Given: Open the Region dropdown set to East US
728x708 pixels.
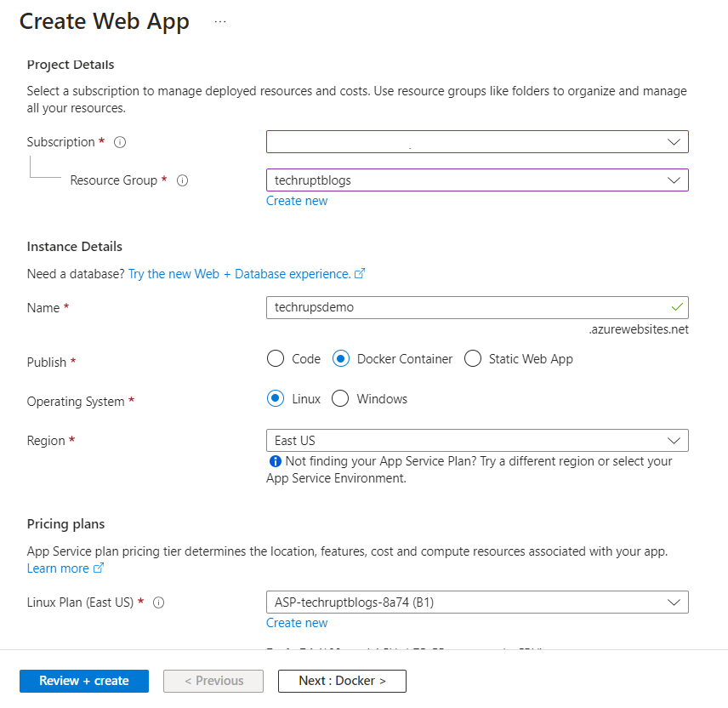Looking at the screenshot, I should pyautogui.click(x=477, y=441).
